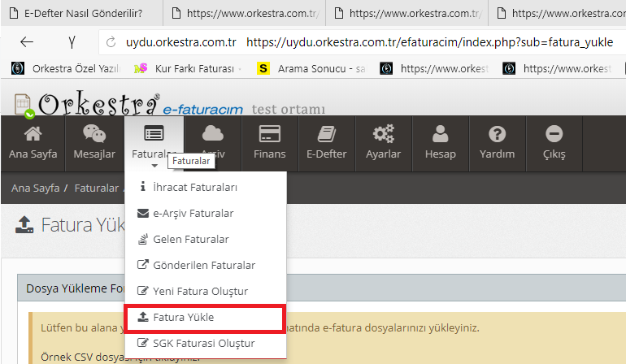Switch to E-Defter Nasıl Gönderilir tab

tap(81, 13)
